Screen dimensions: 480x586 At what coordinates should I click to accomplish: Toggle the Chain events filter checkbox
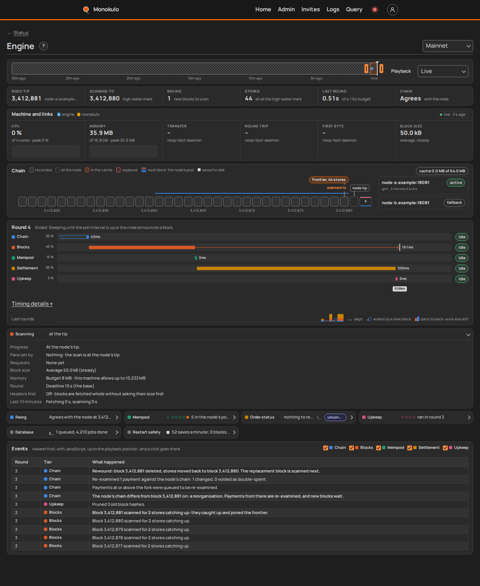pos(325,448)
